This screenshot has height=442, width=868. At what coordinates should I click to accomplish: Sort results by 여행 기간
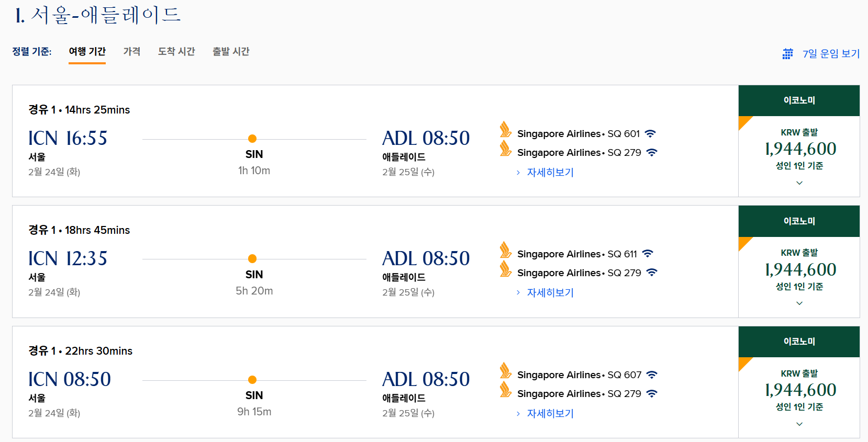pyautogui.click(x=87, y=51)
